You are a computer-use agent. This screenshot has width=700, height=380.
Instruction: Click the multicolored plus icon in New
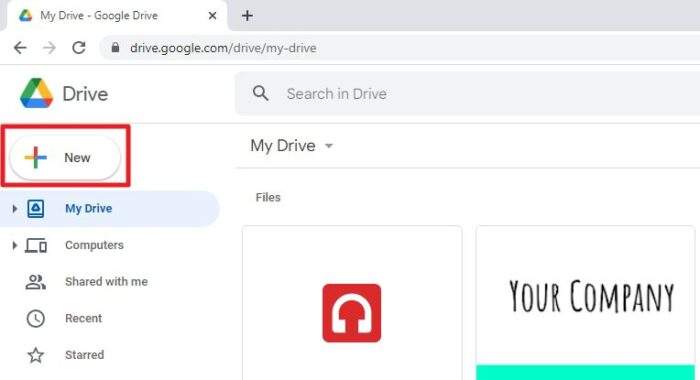[x=36, y=157]
